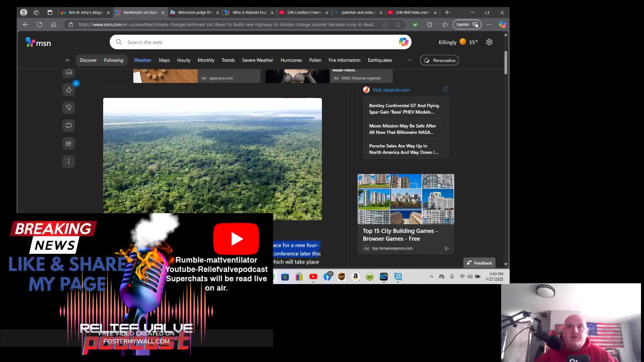Close the Rainforest Cut Down tab
Image resolution: width=644 pixels, height=362 pixels.
point(163,12)
